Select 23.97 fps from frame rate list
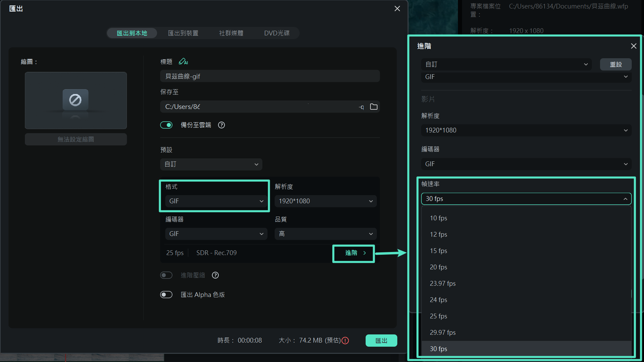Screen dimensions: 644x362 tap(526, 283)
